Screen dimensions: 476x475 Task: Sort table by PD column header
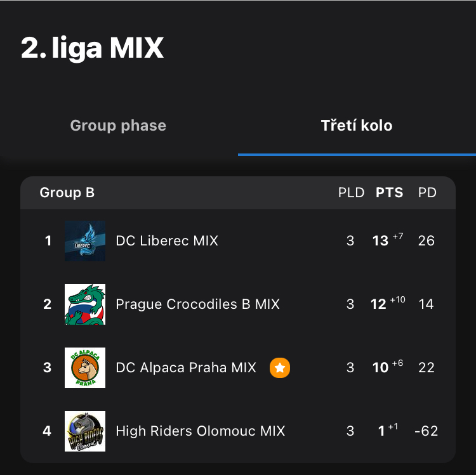pos(427,193)
